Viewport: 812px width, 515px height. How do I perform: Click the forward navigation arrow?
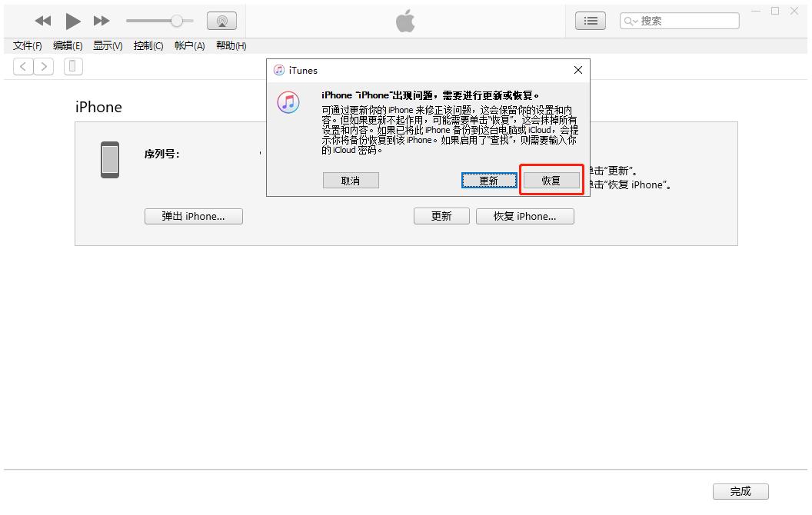[x=44, y=66]
